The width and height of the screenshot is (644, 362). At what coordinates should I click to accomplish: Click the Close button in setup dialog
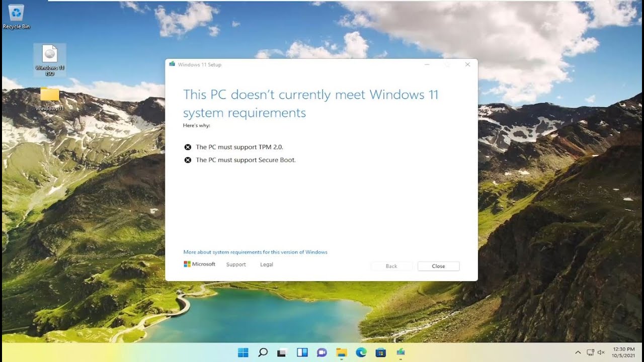tap(438, 266)
